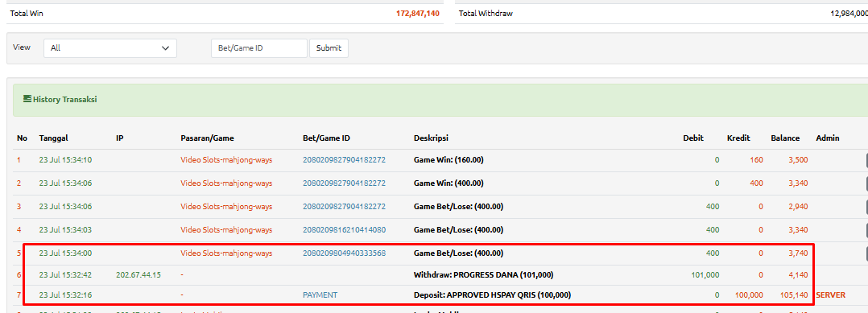This screenshot has height=313, width=868.
Task: Select timestamp 23 Jul 15:32:42
Action: tap(65, 274)
